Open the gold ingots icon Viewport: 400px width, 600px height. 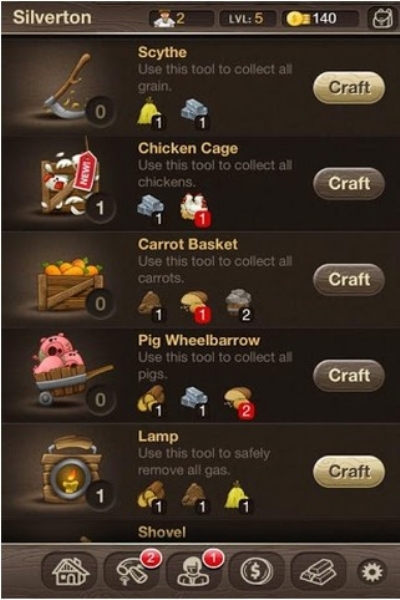318,571
